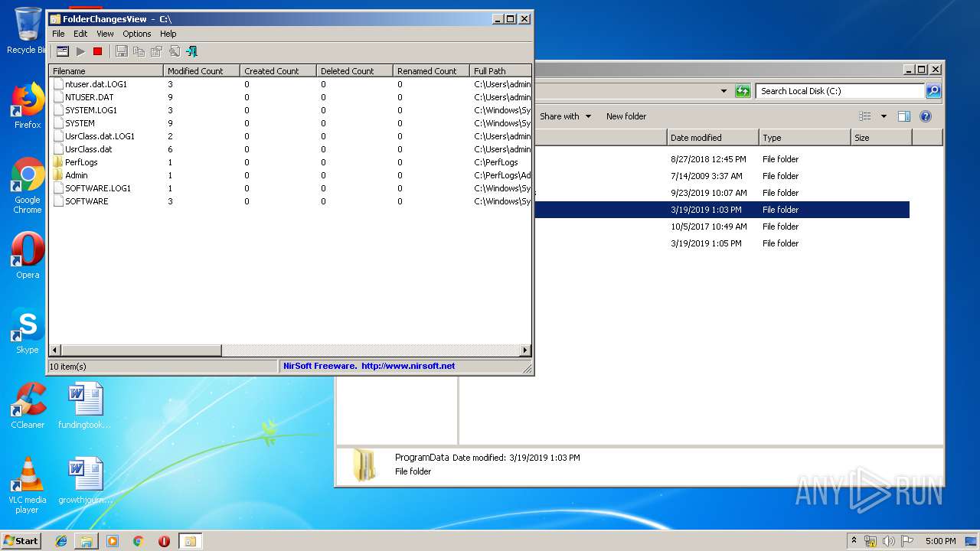The height and width of the screenshot is (551, 980).
Task: Click the Search Local Disk (C:) field
Action: click(x=840, y=91)
